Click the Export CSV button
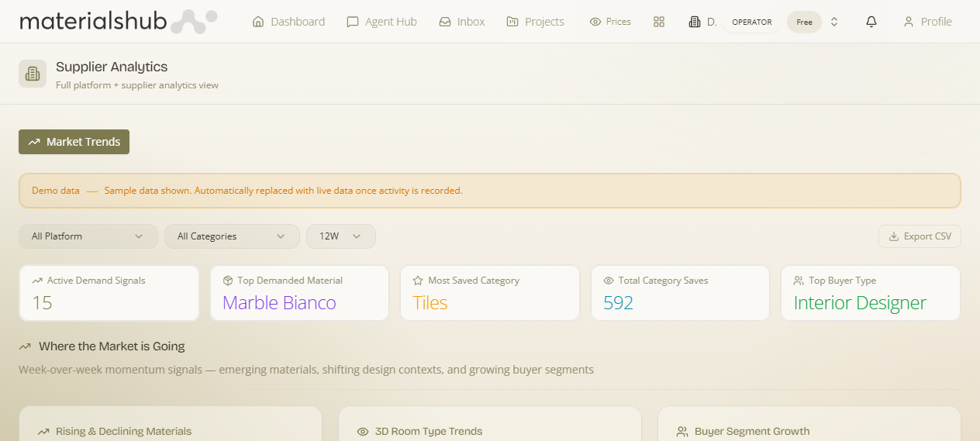Screen dimensions: 980x441 [920, 236]
